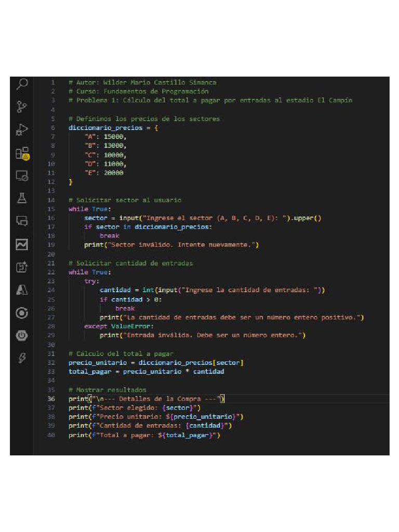This screenshot has width=399, height=532.
Task: Click the 'Precio unitario' print line
Action: point(156,416)
